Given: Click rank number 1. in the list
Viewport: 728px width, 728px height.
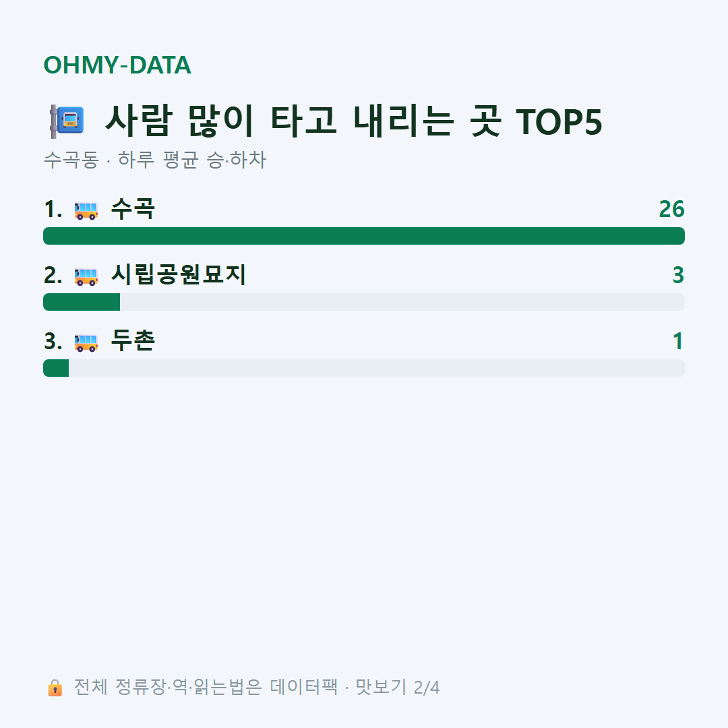Looking at the screenshot, I should click(x=53, y=210).
